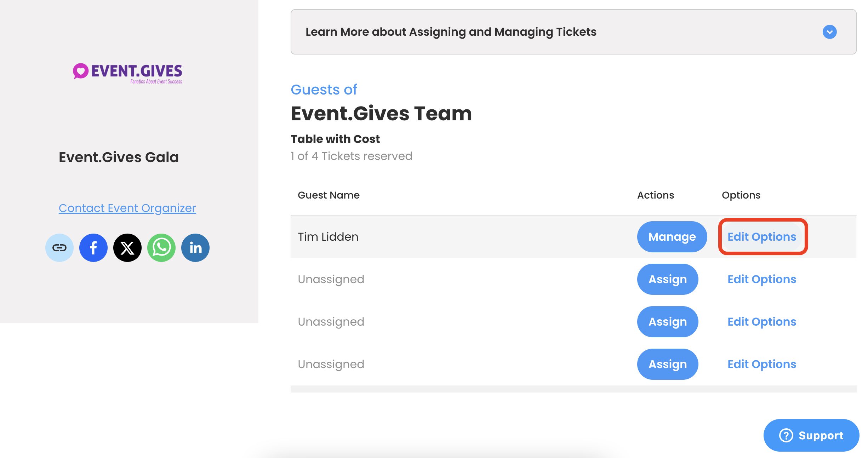Viewport: 868px width, 458px height.
Task: Assign the last Unassigned ticket
Action: (x=668, y=364)
